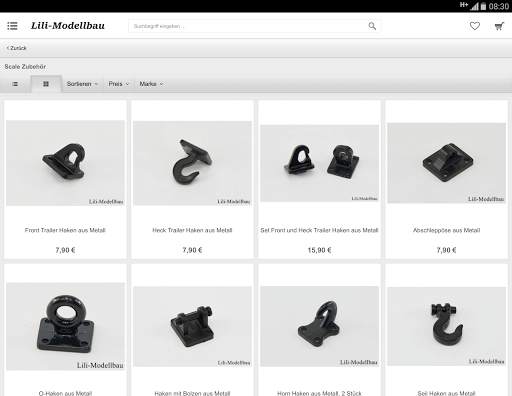Open the Marke filter dropdown

pyautogui.click(x=151, y=84)
